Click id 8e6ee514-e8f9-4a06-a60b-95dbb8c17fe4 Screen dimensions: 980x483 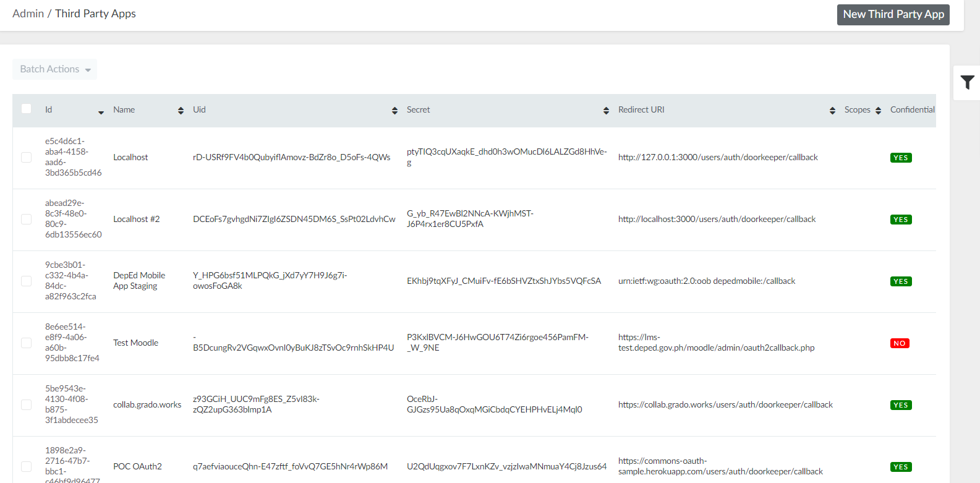[72, 343]
